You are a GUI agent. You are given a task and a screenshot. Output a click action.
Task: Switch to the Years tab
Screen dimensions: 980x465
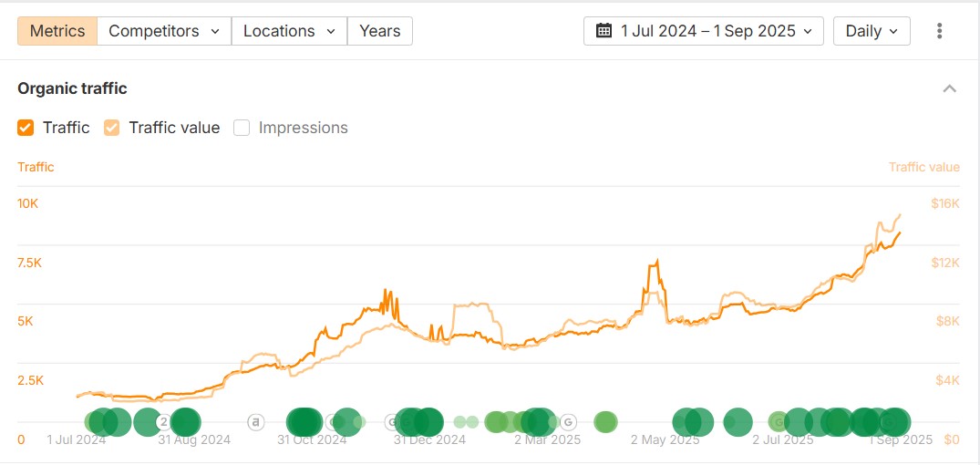pyautogui.click(x=379, y=31)
